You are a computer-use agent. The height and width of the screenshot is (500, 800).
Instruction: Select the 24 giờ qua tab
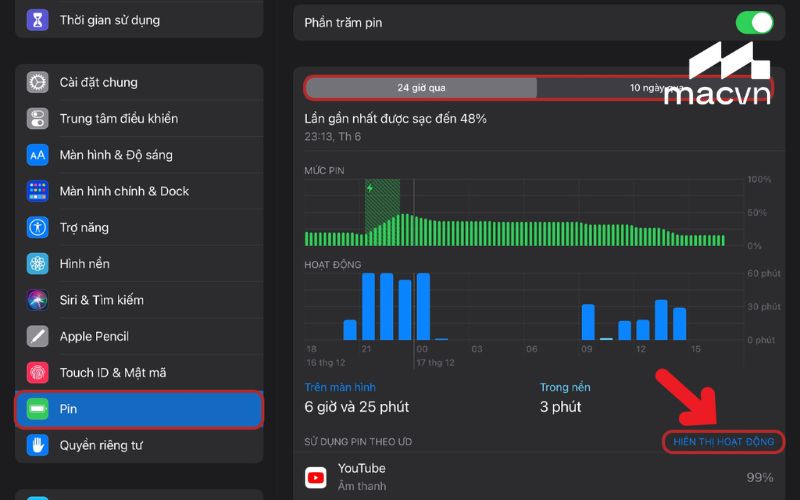[x=421, y=88]
